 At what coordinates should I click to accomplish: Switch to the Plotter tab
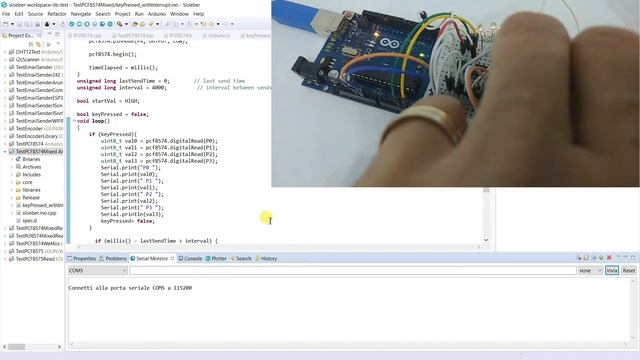coord(216,258)
